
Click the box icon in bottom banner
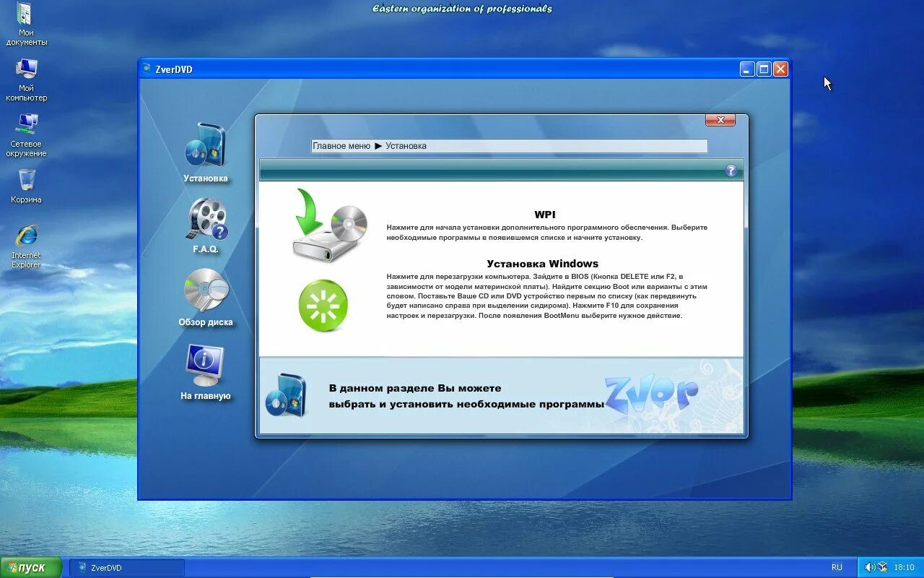pyautogui.click(x=286, y=395)
